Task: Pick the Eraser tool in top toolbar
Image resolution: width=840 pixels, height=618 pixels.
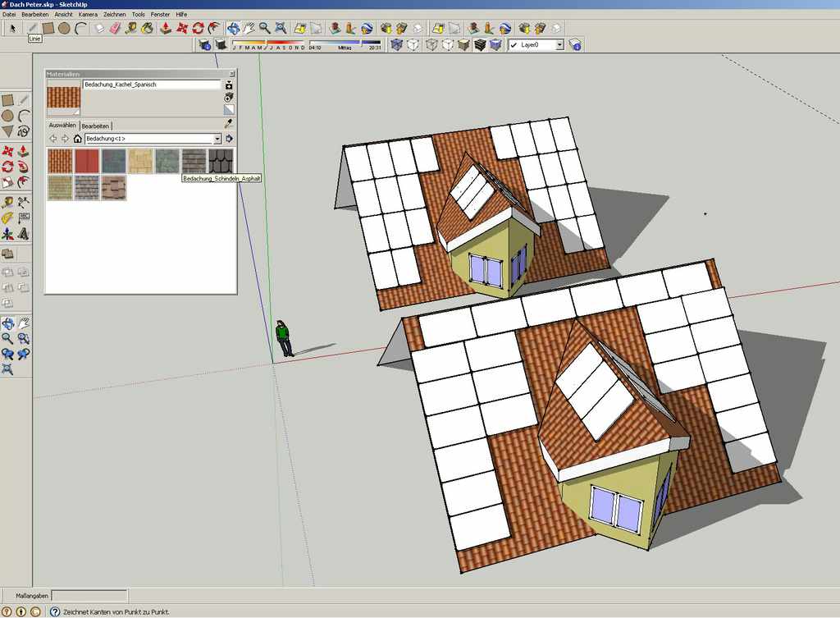Action: [115, 28]
